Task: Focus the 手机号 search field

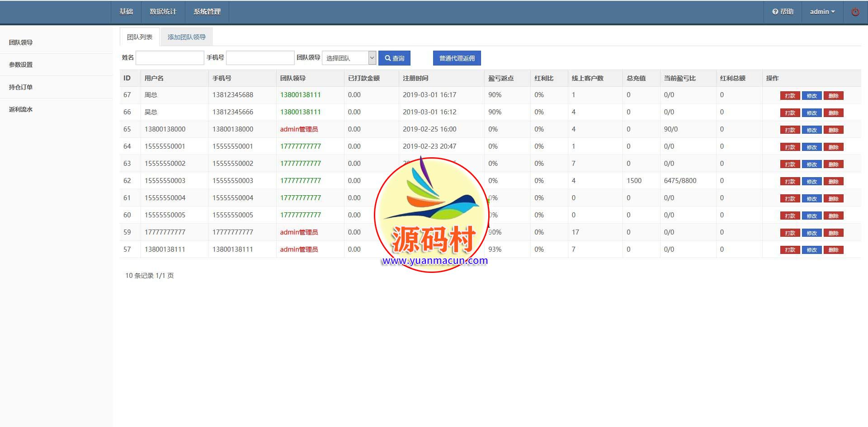Action: pyautogui.click(x=260, y=58)
